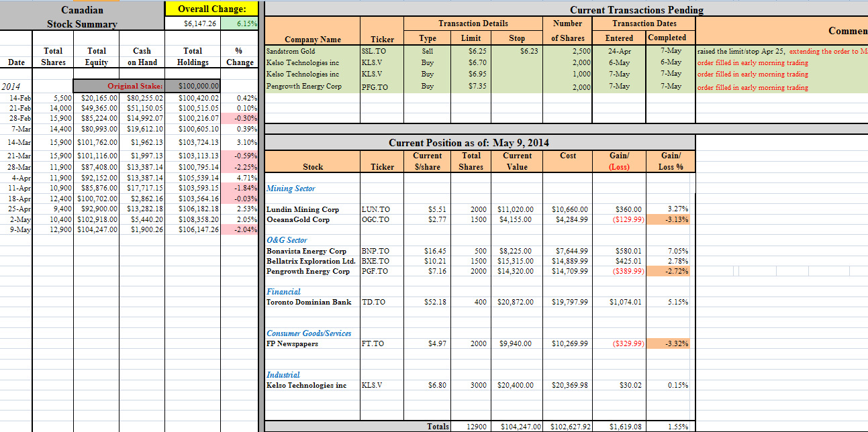Click the LUN.TO ticker cell
This screenshot has width=868, height=432.
pos(383,210)
